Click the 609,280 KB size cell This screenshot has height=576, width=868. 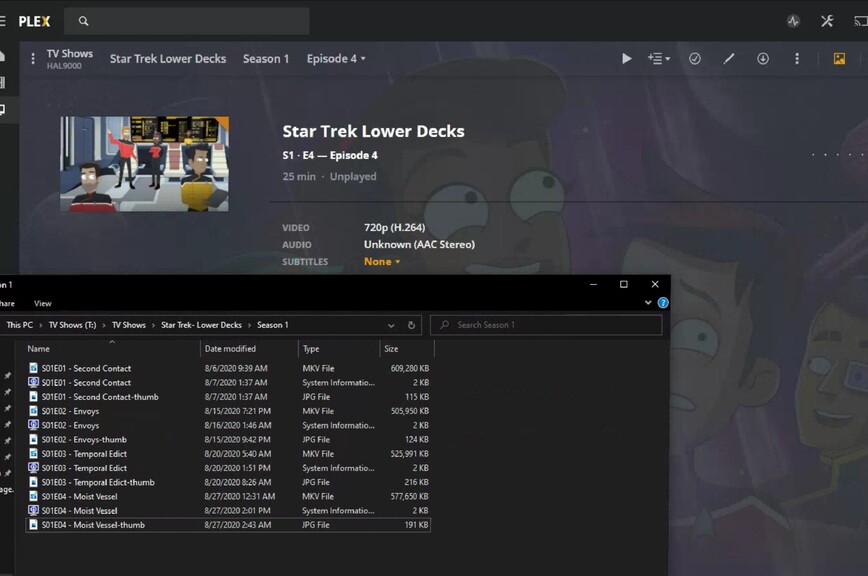pos(410,368)
